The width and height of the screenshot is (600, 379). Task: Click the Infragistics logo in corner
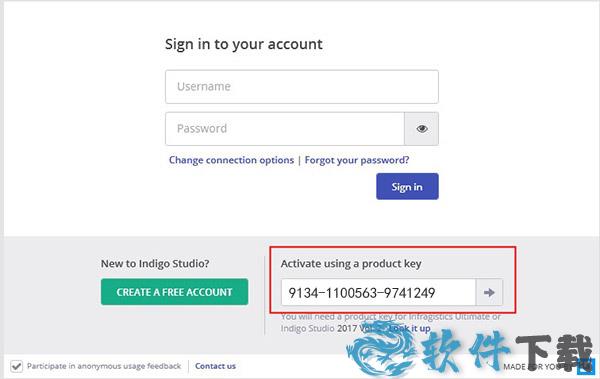(587, 365)
